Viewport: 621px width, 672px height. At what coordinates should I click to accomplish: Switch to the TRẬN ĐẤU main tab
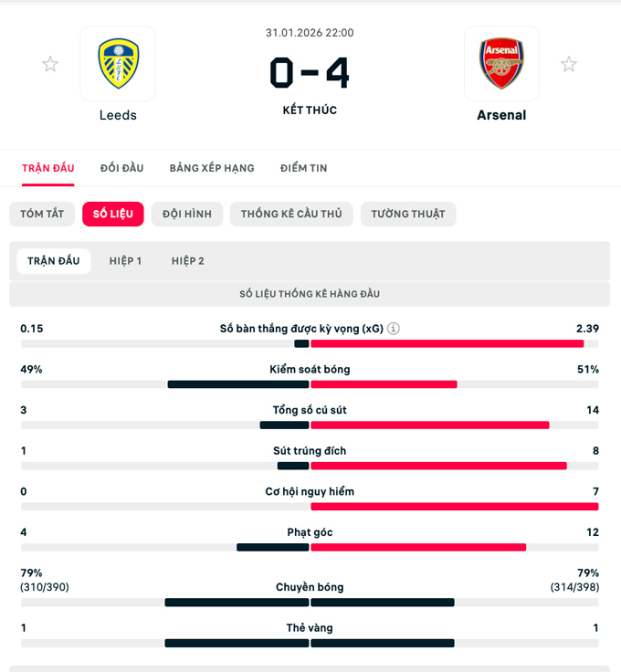[x=48, y=168]
